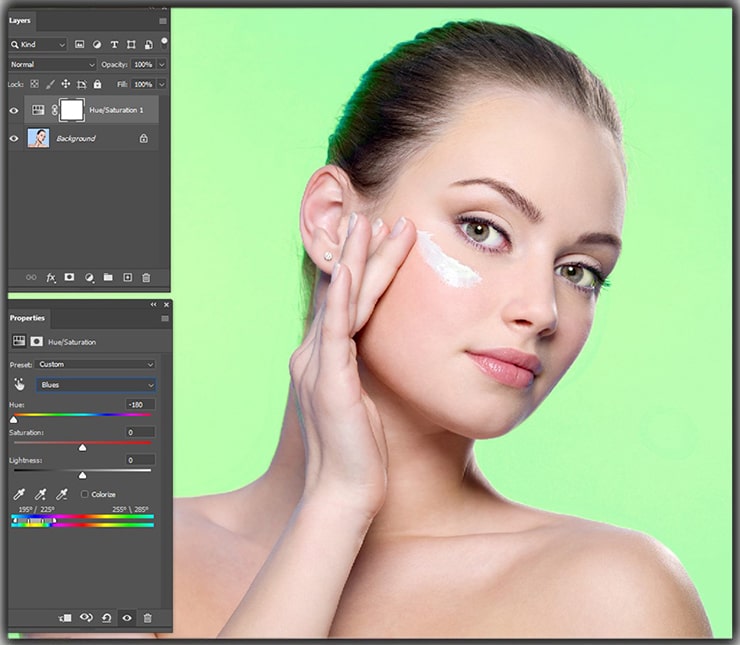
Task: Collapse the Properties panel with double arrows
Action: click(x=153, y=305)
